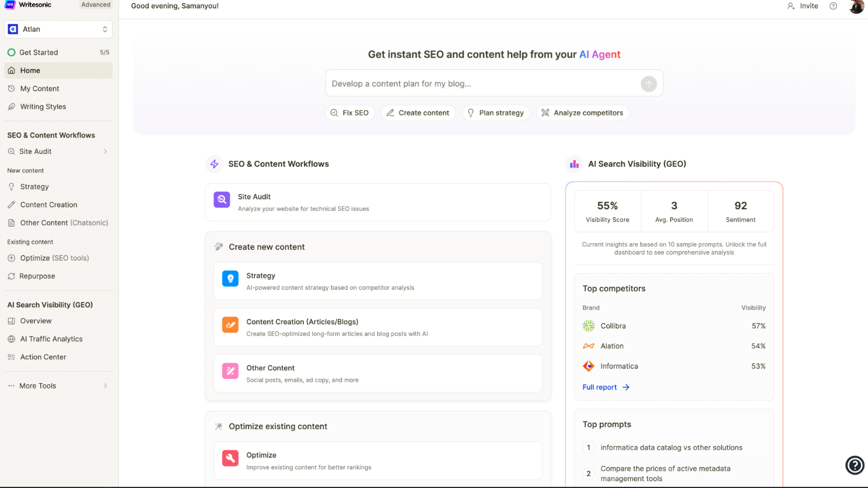Open AI Traffic Analytics
Image resolution: width=868 pixels, height=488 pixels.
(x=52, y=339)
